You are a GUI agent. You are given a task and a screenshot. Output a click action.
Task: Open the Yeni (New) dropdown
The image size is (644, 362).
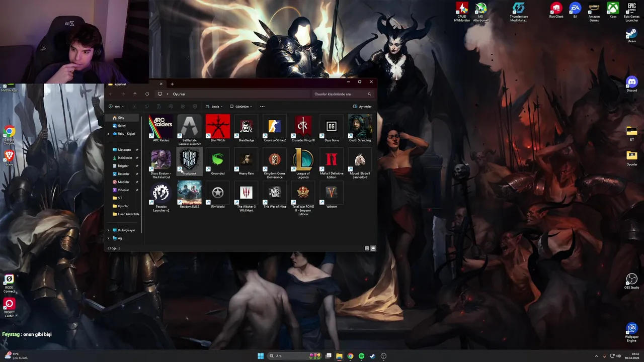[x=116, y=107]
